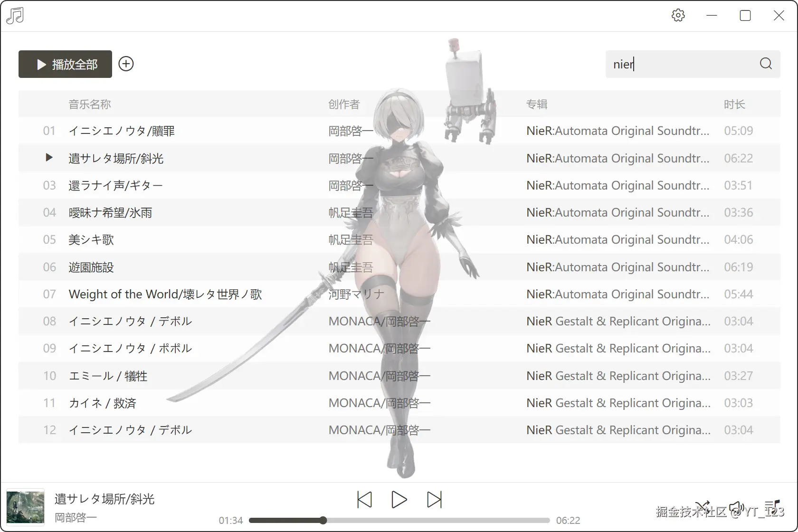Skip to the next track
Screen dimensions: 798x532
click(x=434, y=500)
